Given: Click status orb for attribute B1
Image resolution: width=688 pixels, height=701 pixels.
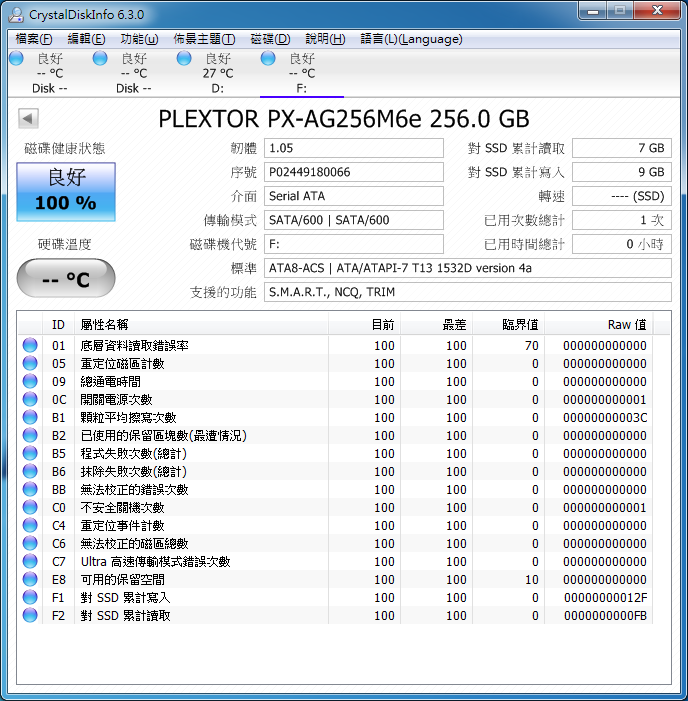Looking at the screenshot, I should pos(30,418).
